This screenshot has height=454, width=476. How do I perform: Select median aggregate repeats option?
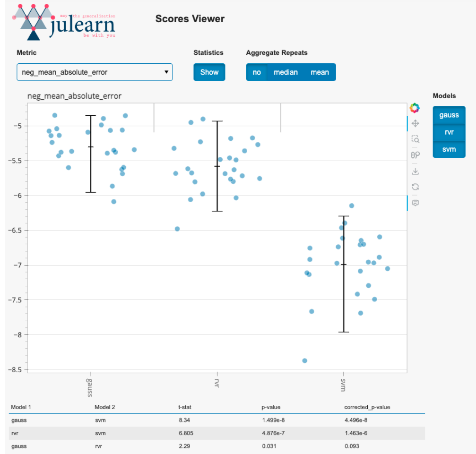click(x=286, y=72)
